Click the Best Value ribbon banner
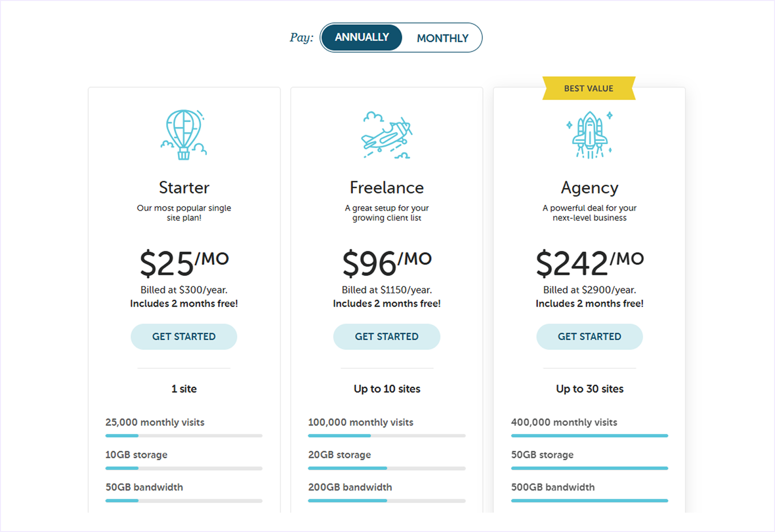 (x=589, y=88)
